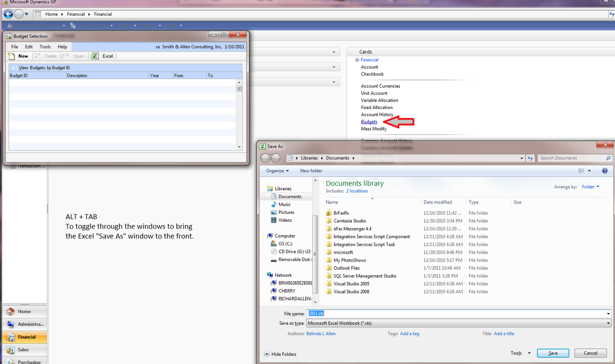Click the change view icon in Save As
This screenshot has height=364, width=615.
pos(581,171)
